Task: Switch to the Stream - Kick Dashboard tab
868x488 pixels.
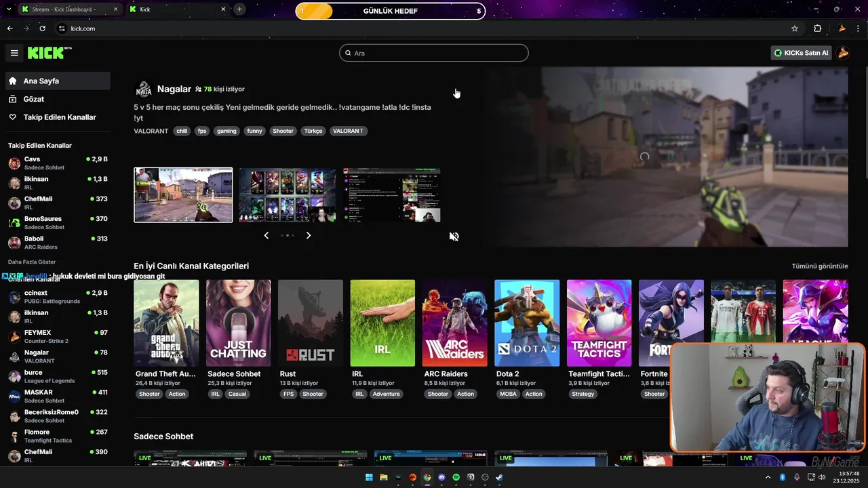Action: [70, 9]
